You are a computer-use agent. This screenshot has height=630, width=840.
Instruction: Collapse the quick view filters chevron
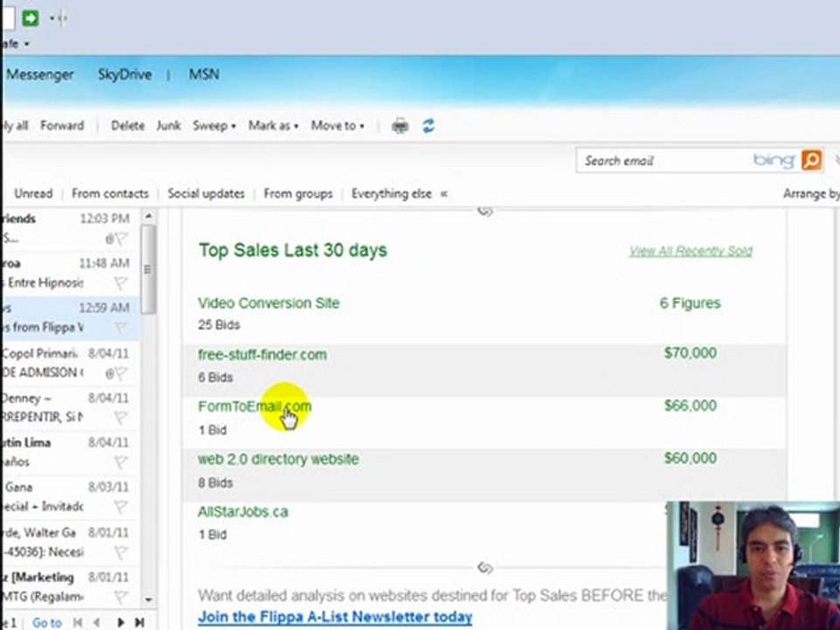[x=444, y=194]
